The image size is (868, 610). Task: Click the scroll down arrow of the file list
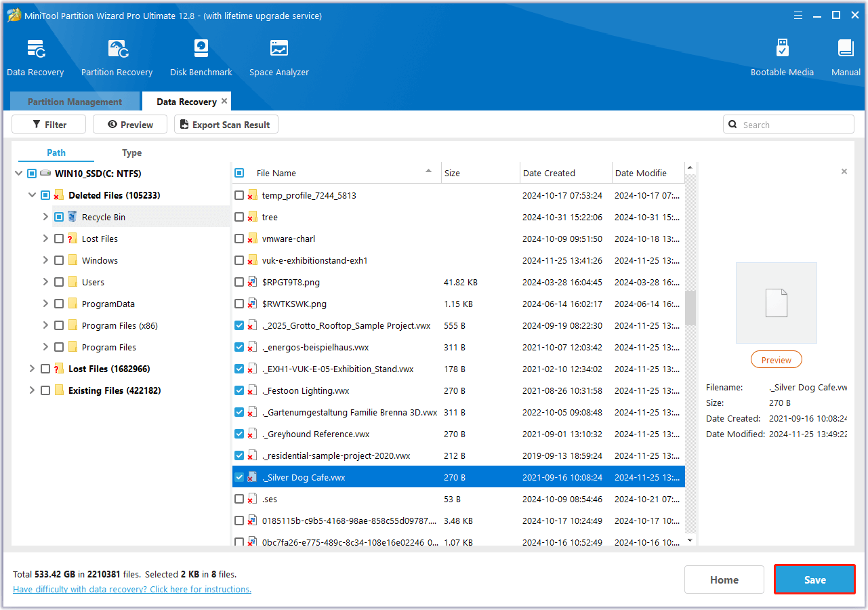pyautogui.click(x=690, y=540)
